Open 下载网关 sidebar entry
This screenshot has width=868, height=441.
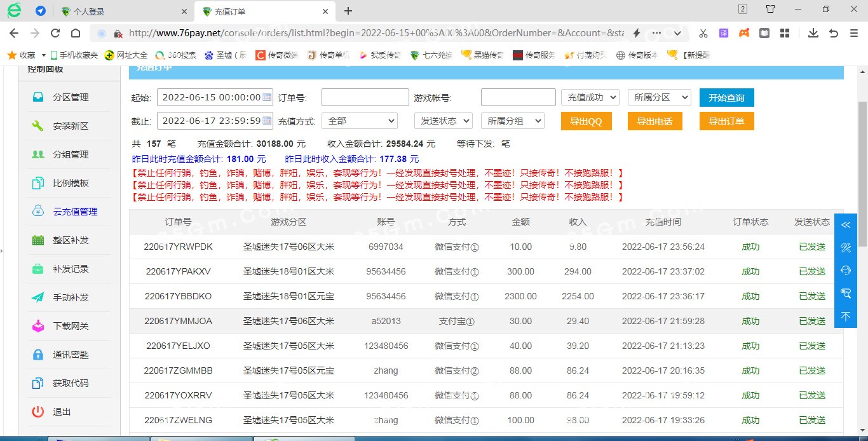tap(70, 326)
